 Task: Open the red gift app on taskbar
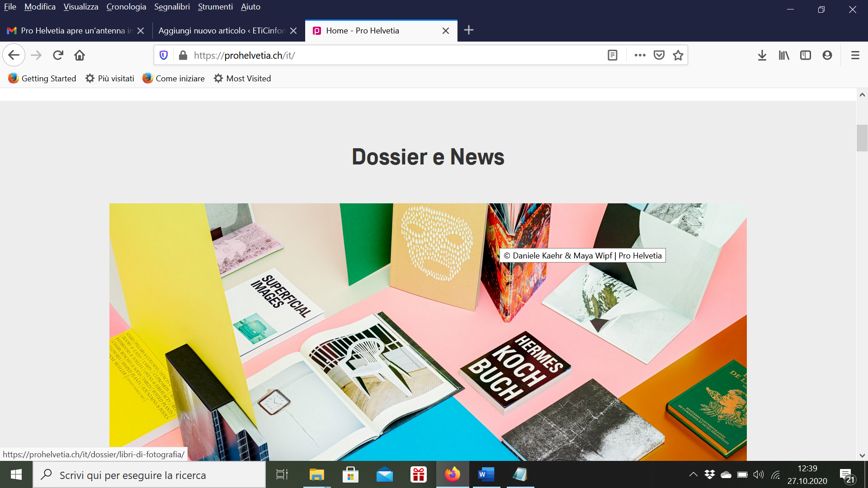coord(419,474)
